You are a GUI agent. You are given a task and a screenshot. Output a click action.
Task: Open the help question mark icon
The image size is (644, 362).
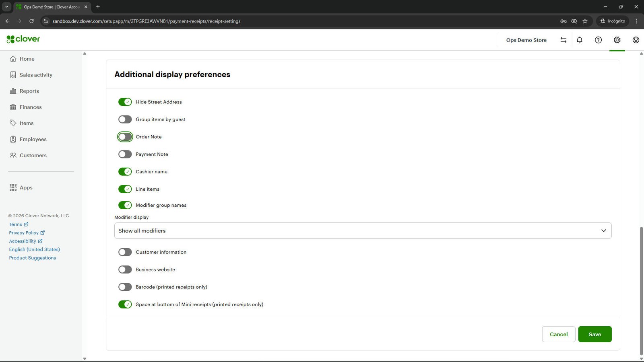tap(599, 40)
